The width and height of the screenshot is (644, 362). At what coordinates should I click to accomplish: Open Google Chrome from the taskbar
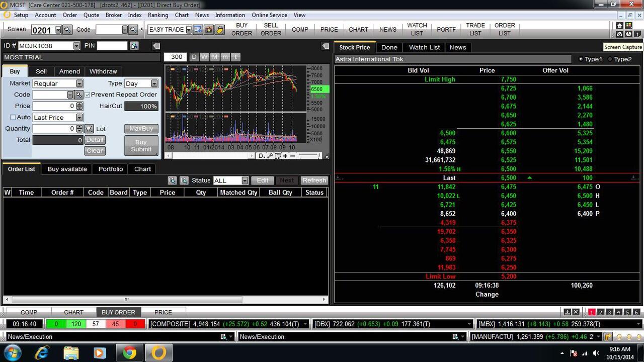[129, 353]
